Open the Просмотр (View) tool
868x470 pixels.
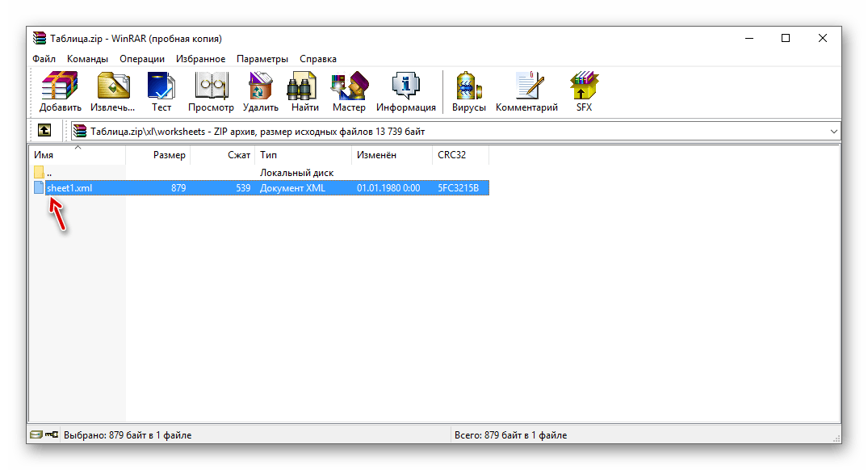point(211,91)
